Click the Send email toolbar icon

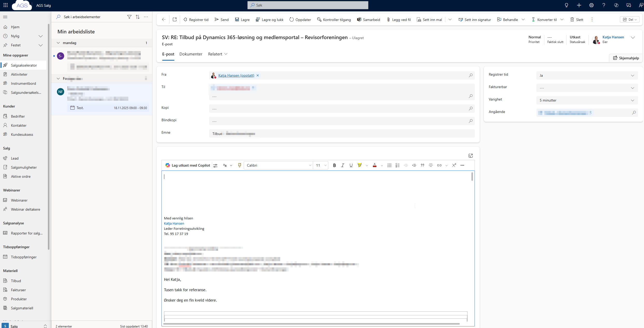(x=217, y=20)
